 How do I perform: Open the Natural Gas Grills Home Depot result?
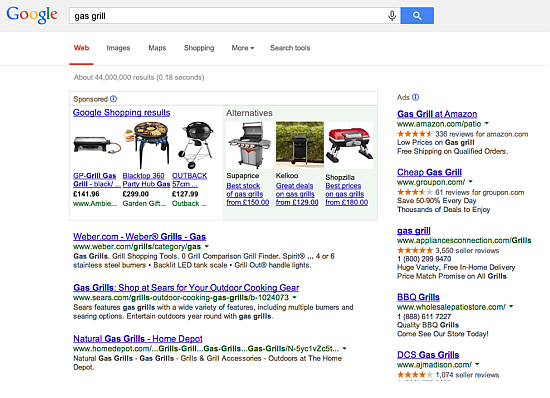point(138,339)
